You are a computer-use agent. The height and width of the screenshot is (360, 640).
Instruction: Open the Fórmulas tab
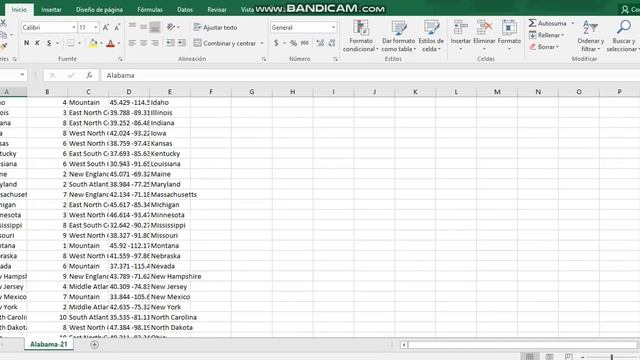pyautogui.click(x=150, y=9)
